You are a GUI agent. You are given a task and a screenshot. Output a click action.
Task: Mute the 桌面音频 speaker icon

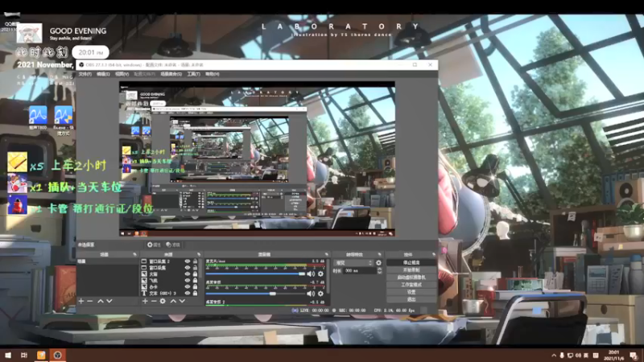[311, 294]
